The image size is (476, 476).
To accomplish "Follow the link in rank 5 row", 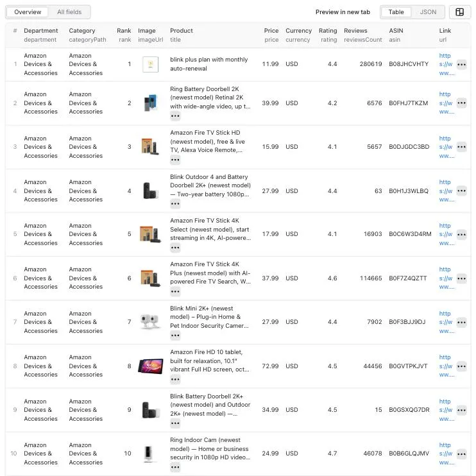I will [x=446, y=234].
